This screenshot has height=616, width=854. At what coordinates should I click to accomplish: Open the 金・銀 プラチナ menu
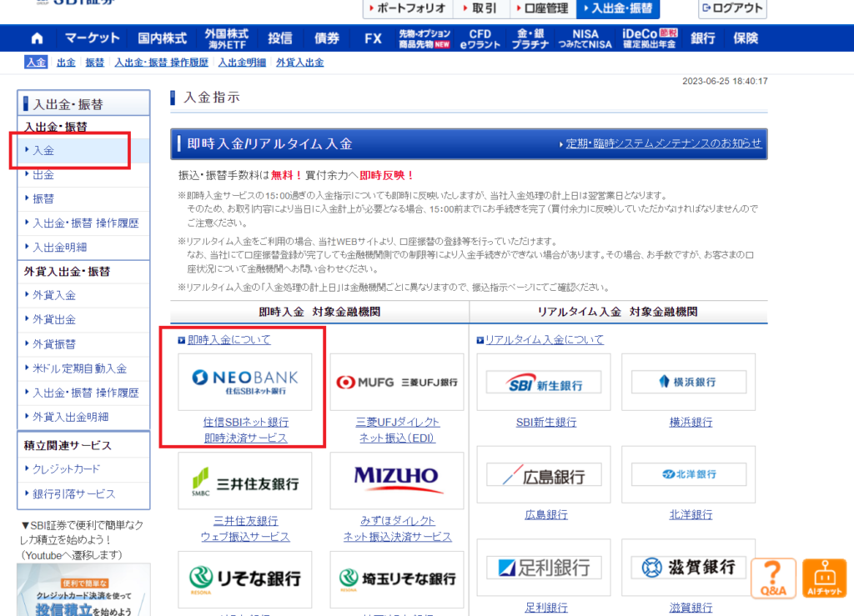(x=530, y=38)
